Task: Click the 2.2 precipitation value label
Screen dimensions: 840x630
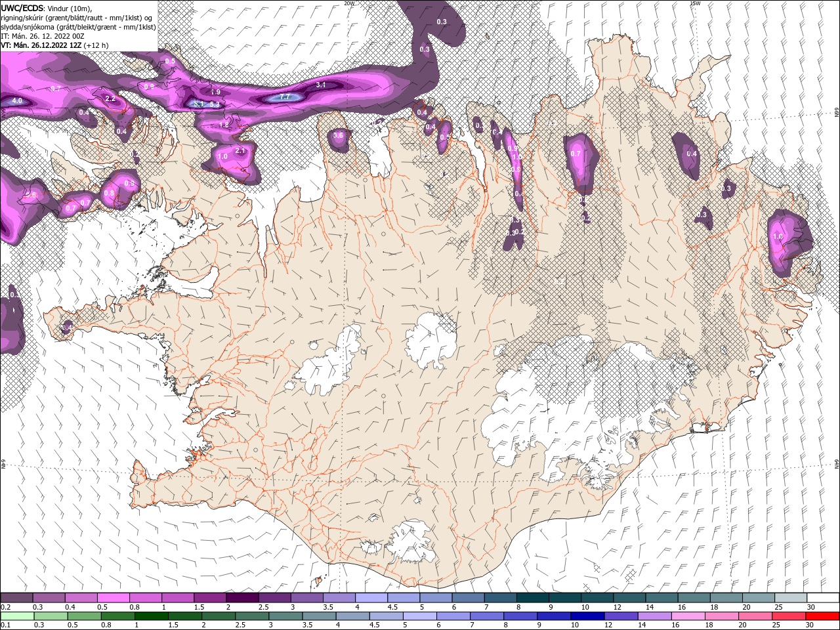Action: tap(110, 99)
